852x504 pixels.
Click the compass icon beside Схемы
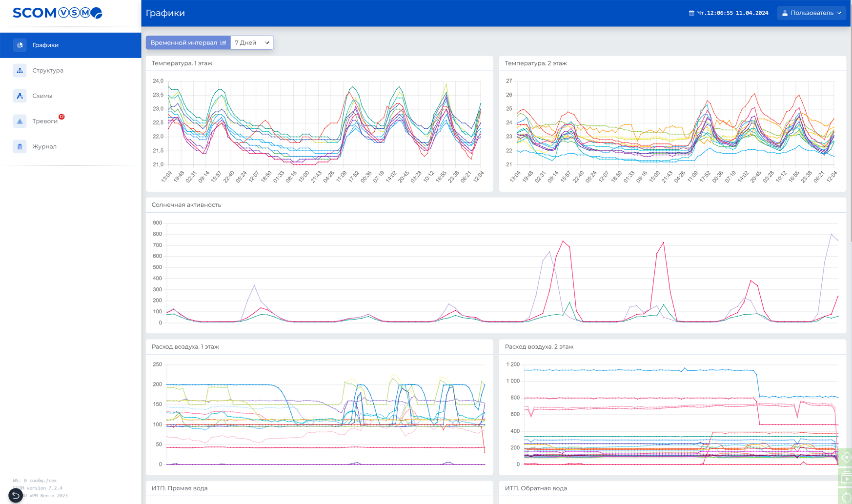click(x=20, y=96)
